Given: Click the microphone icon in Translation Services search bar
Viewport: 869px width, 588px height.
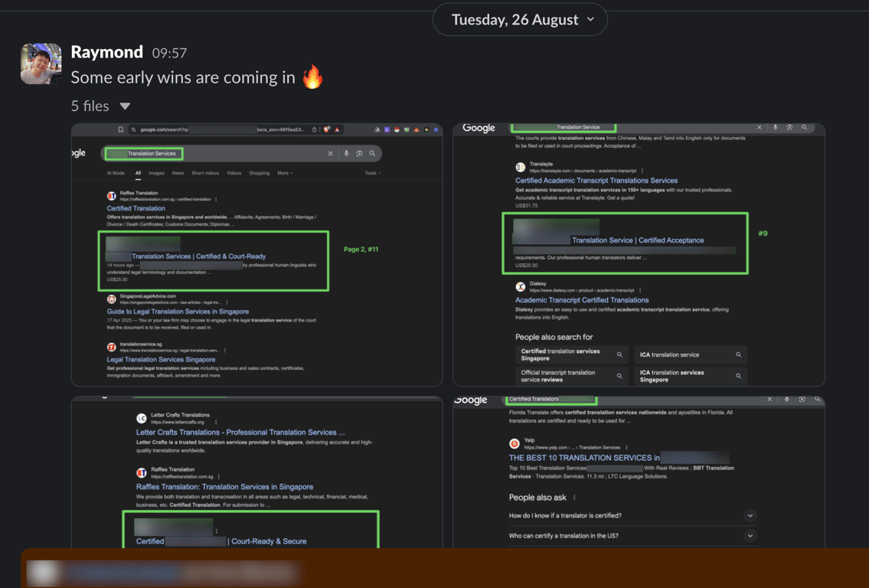Looking at the screenshot, I should (346, 154).
